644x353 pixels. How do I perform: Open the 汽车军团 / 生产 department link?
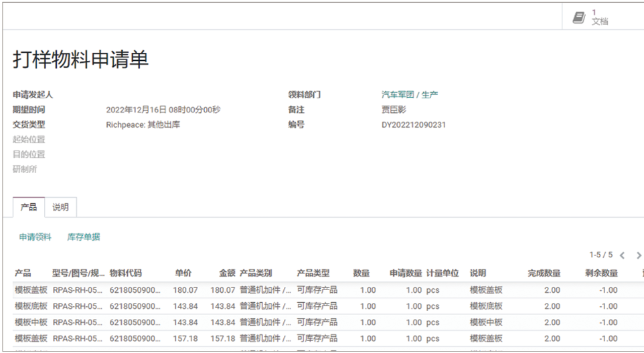pos(409,95)
